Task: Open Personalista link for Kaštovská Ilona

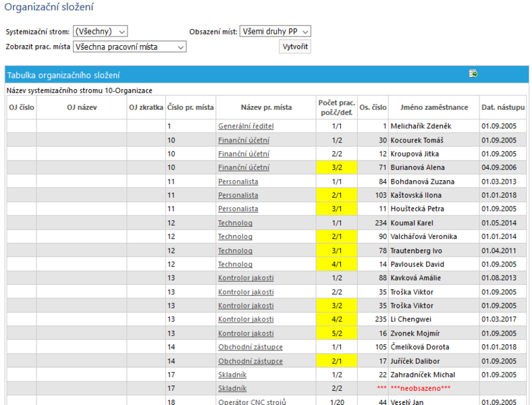Action: (238, 195)
